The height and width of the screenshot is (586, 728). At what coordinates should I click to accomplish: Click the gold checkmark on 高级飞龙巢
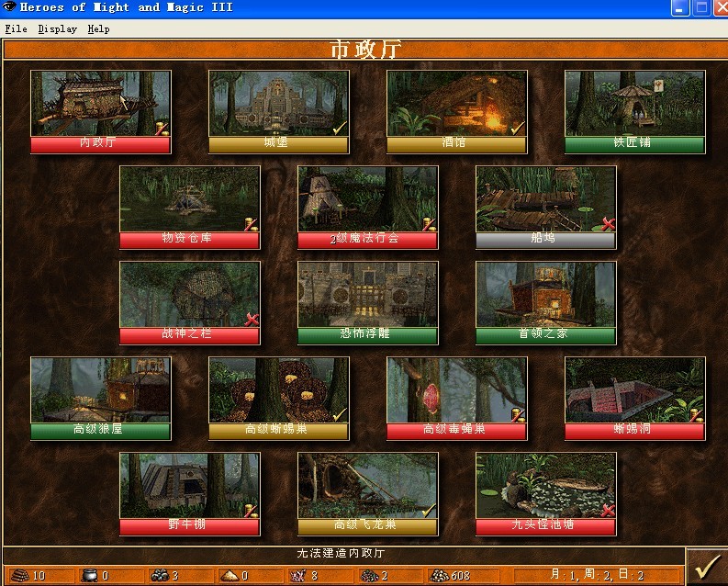430,510
